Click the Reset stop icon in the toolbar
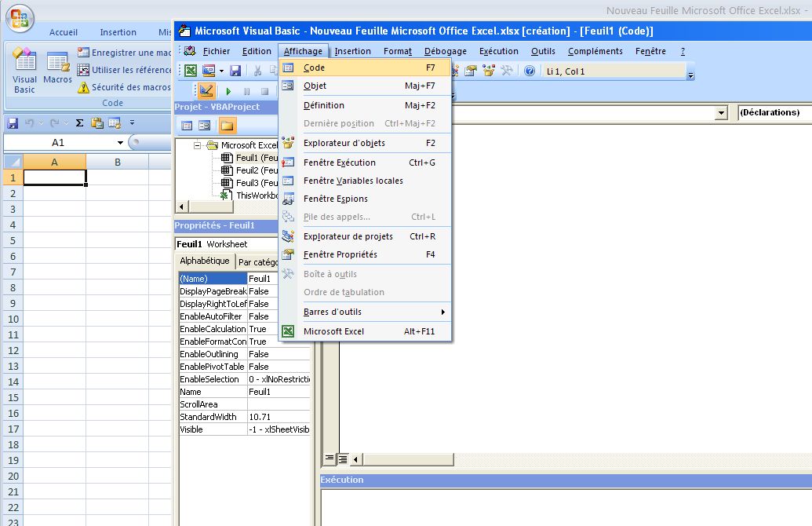 pyautogui.click(x=264, y=91)
